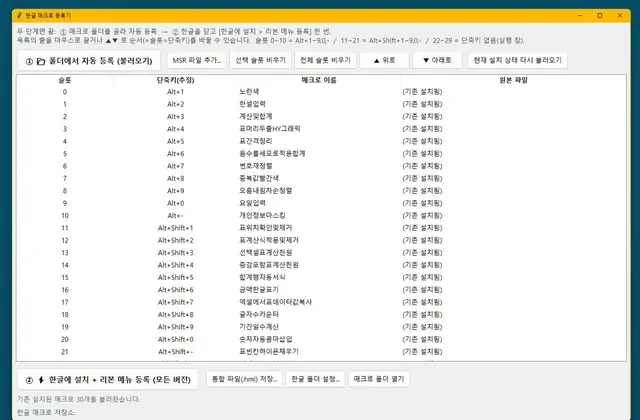The image size is (640, 420).
Task: Select the row with shortcut Alt+2
Action: 321,104
